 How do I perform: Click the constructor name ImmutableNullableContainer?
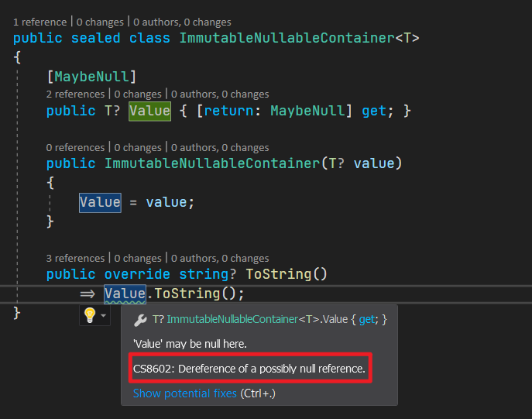212,163
